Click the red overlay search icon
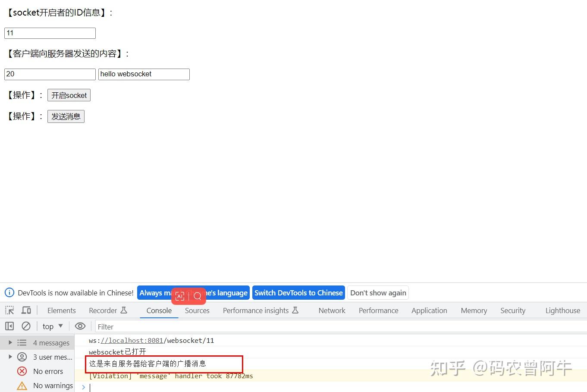 [x=198, y=296]
